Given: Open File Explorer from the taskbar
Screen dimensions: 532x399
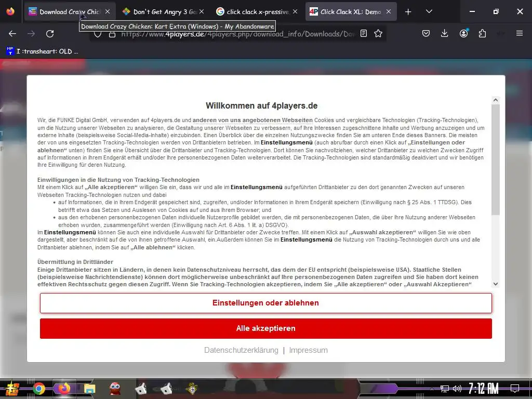Looking at the screenshot, I should tap(89, 389).
